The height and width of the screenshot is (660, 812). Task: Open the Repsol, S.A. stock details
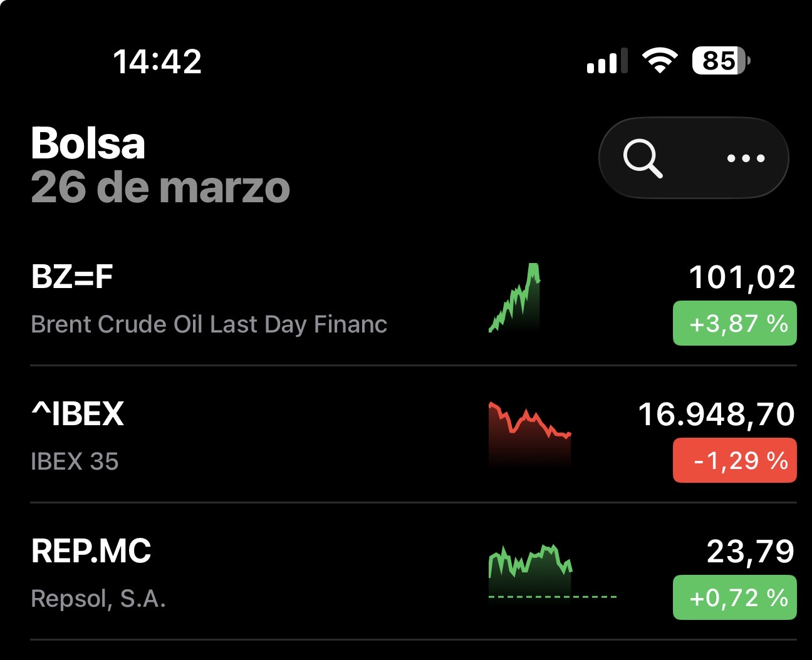coord(98,599)
